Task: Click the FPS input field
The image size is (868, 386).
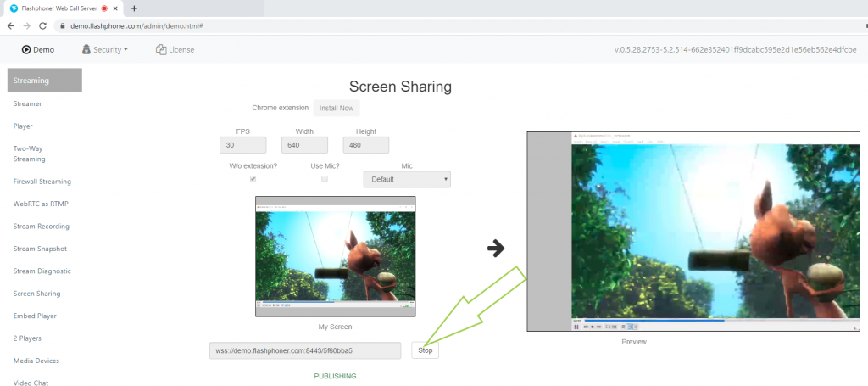Action: (x=243, y=145)
